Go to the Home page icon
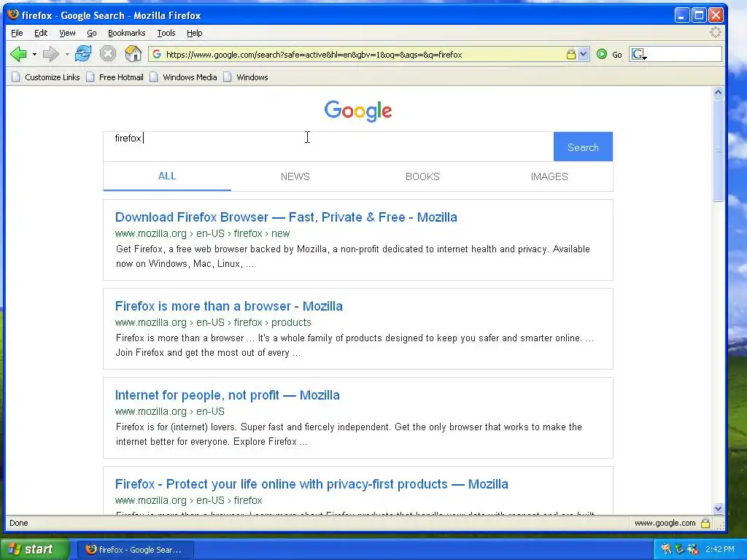The height and width of the screenshot is (560, 747). pos(133,53)
